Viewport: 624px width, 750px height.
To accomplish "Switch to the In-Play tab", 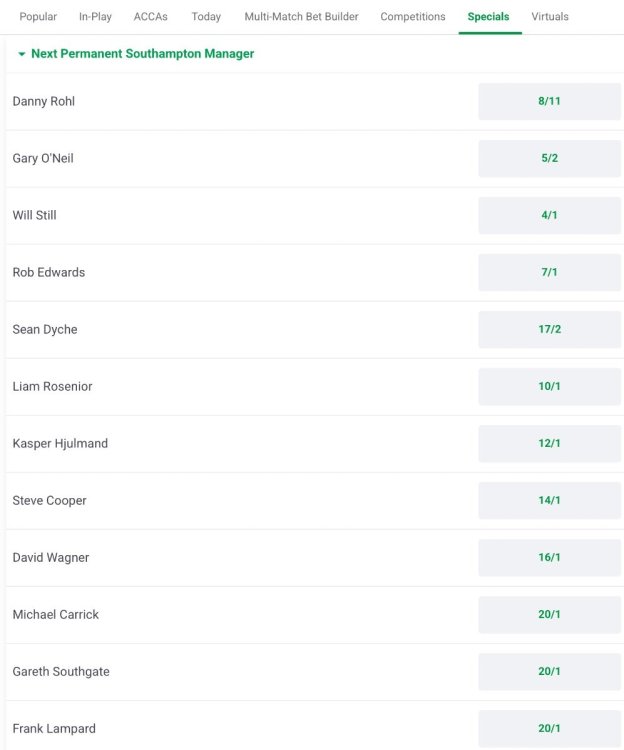I will (95, 17).
